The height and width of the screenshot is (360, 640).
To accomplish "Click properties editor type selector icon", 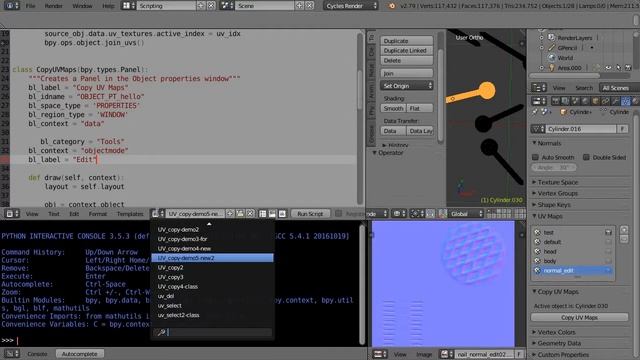I will pos(538,101).
